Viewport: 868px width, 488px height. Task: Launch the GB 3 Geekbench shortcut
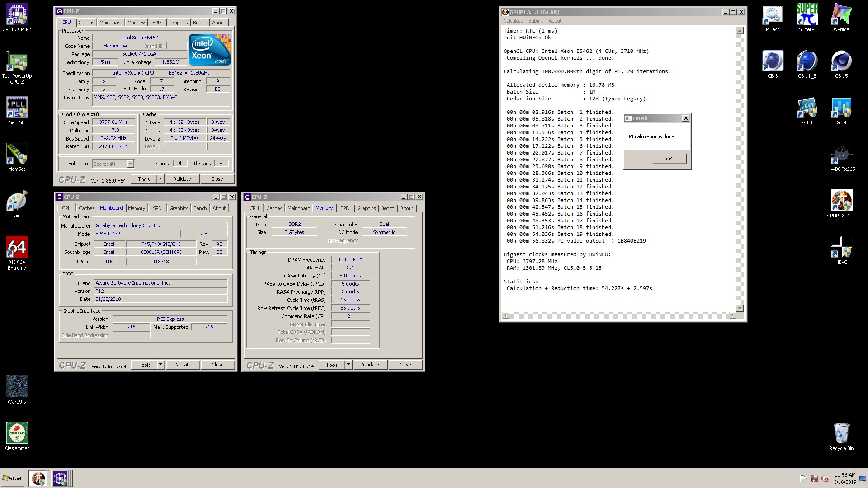click(807, 111)
